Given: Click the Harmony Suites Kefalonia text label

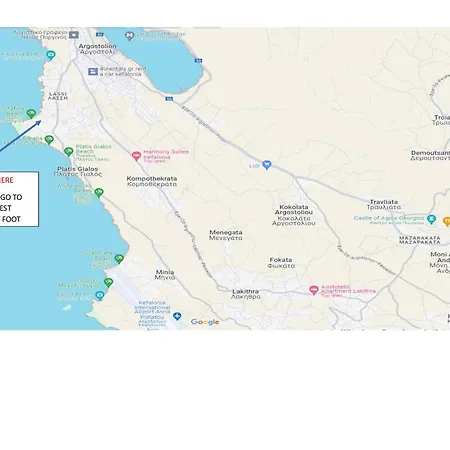Looking at the screenshot, I should point(166,156).
